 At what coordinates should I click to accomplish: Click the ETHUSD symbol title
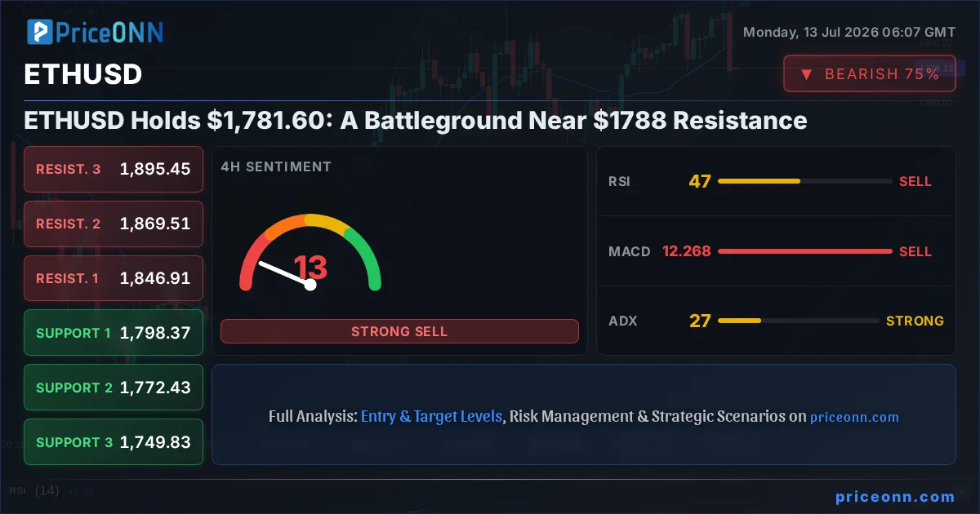coord(83,74)
